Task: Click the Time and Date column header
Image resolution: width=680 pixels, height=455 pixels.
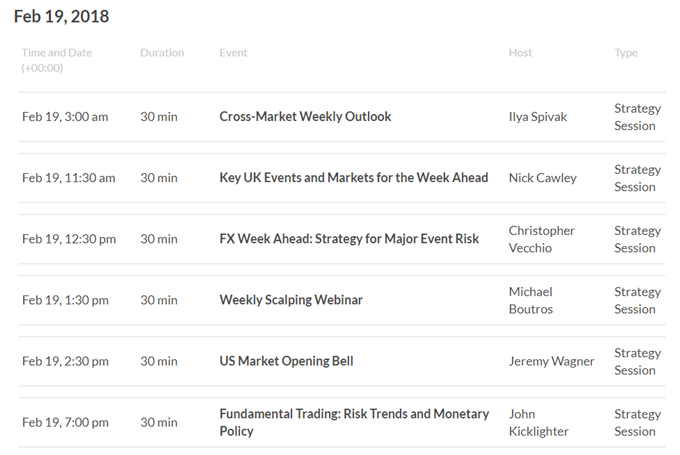Action: click(57, 60)
